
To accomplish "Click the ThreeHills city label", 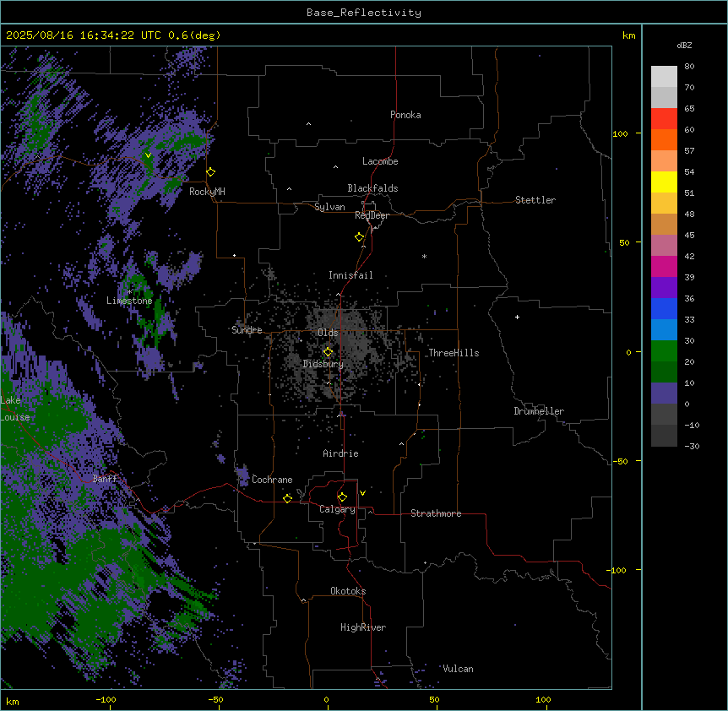I will pyautogui.click(x=454, y=353).
